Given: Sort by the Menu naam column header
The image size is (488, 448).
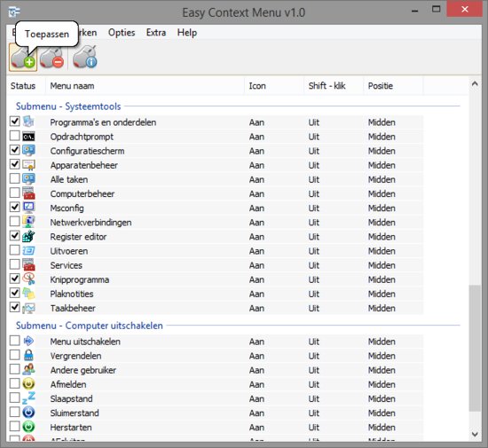Looking at the screenshot, I should (145, 86).
